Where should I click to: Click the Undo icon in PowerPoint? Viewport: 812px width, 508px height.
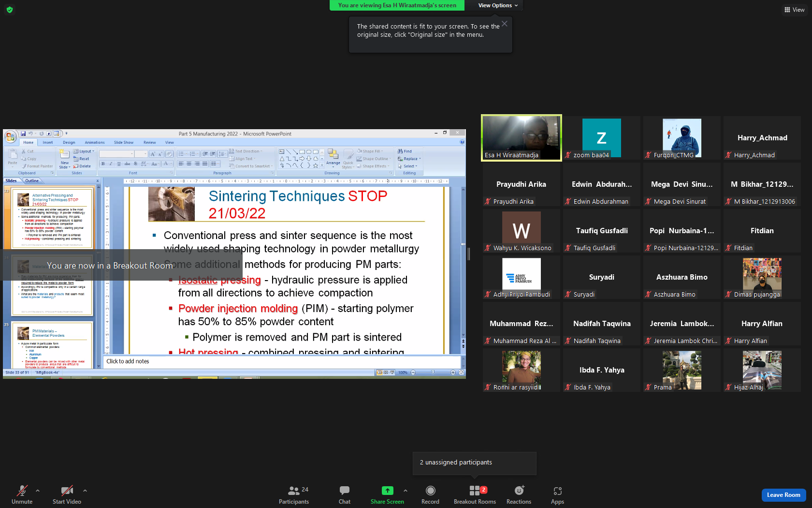coord(30,134)
